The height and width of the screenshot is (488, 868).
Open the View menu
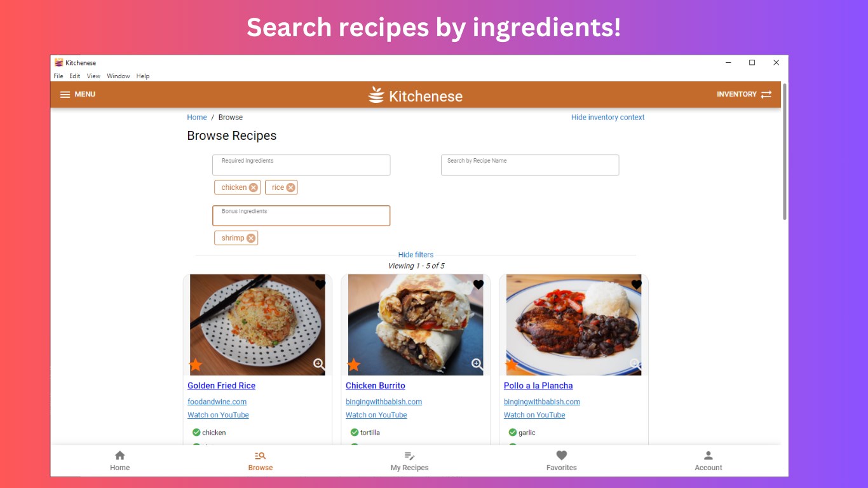(x=93, y=76)
